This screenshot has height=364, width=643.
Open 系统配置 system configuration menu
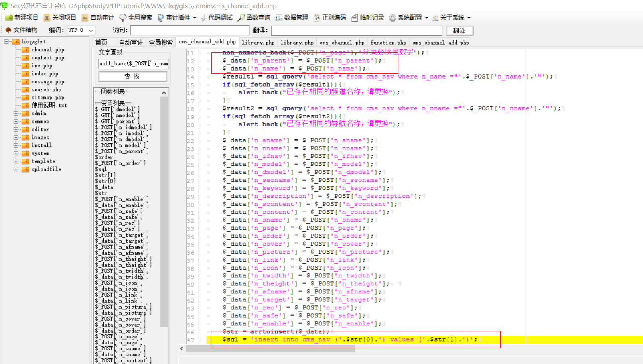[x=408, y=18]
